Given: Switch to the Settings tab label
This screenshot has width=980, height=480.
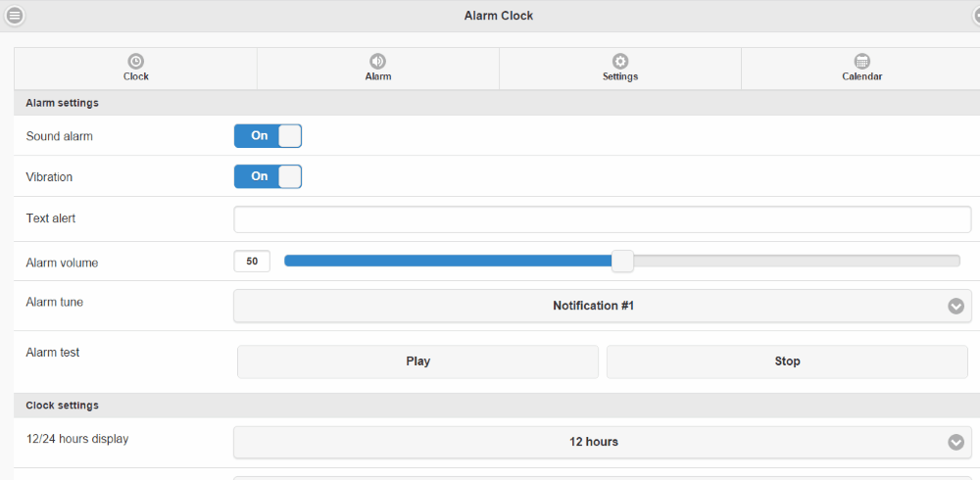Looking at the screenshot, I should (620, 76).
